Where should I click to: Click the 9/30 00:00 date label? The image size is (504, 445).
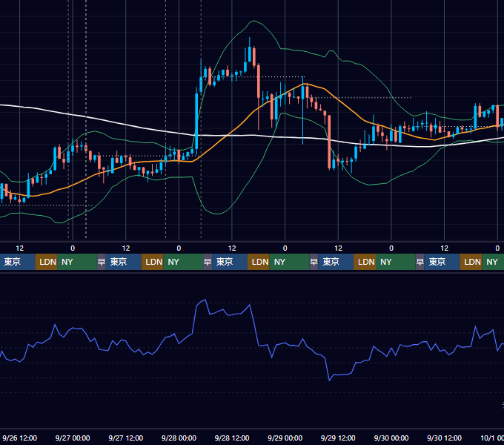(391, 438)
